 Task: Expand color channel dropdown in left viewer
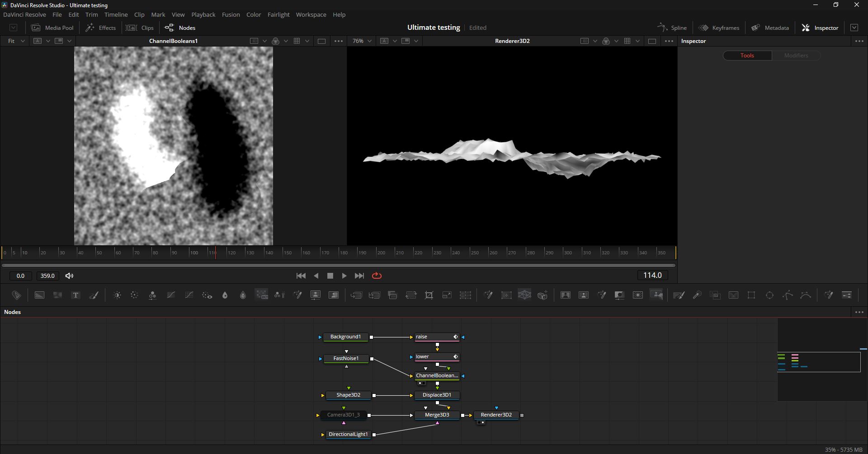click(x=286, y=41)
